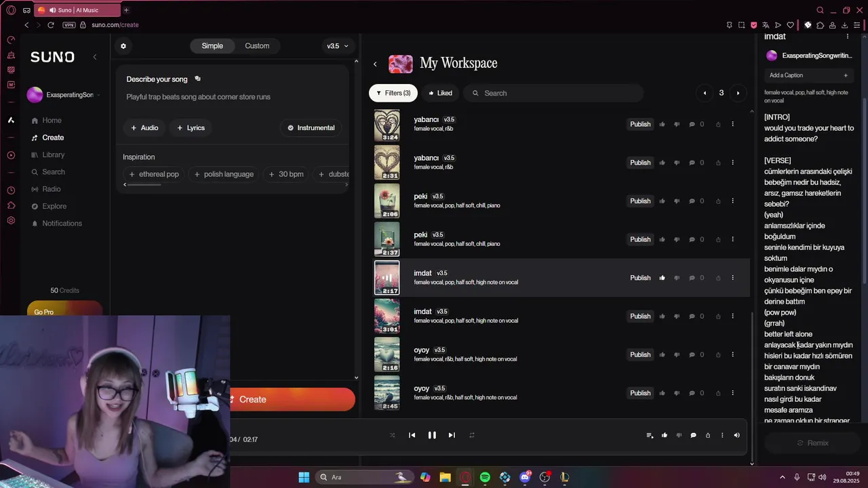Share the imdat 3:01 track
This screenshot has width=868, height=488.
coord(718,316)
